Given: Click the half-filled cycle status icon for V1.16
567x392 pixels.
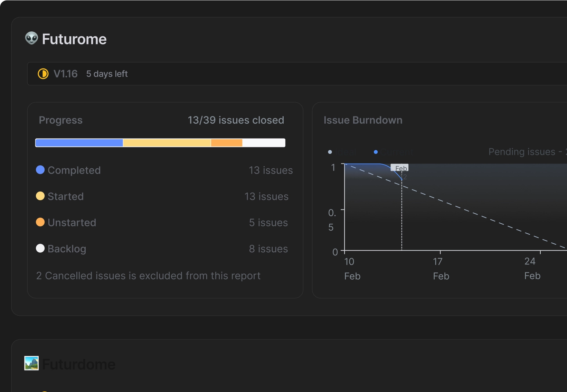Looking at the screenshot, I should pos(43,74).
